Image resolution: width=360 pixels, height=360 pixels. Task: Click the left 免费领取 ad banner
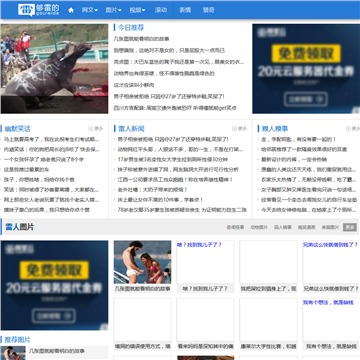tap(54, 285)
